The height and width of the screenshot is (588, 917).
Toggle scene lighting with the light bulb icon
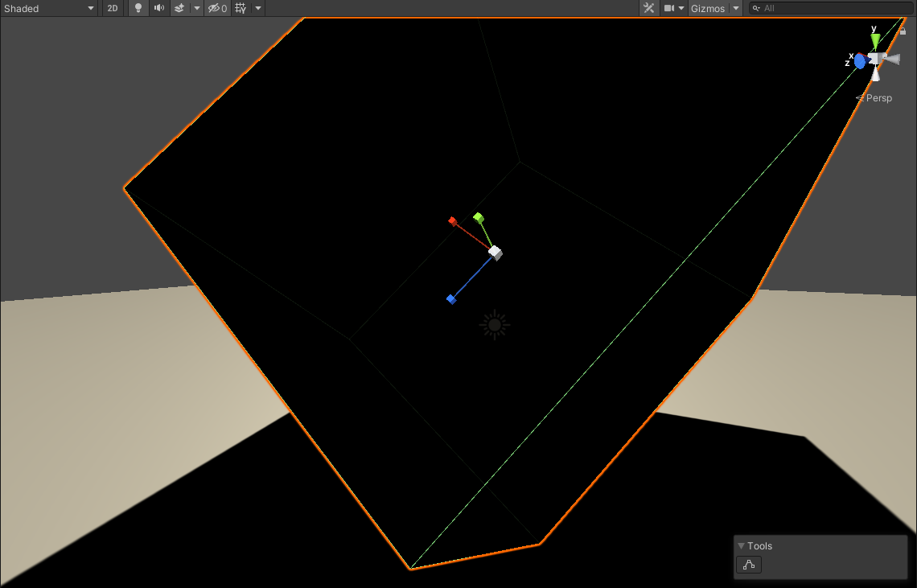tap(138, 8)
